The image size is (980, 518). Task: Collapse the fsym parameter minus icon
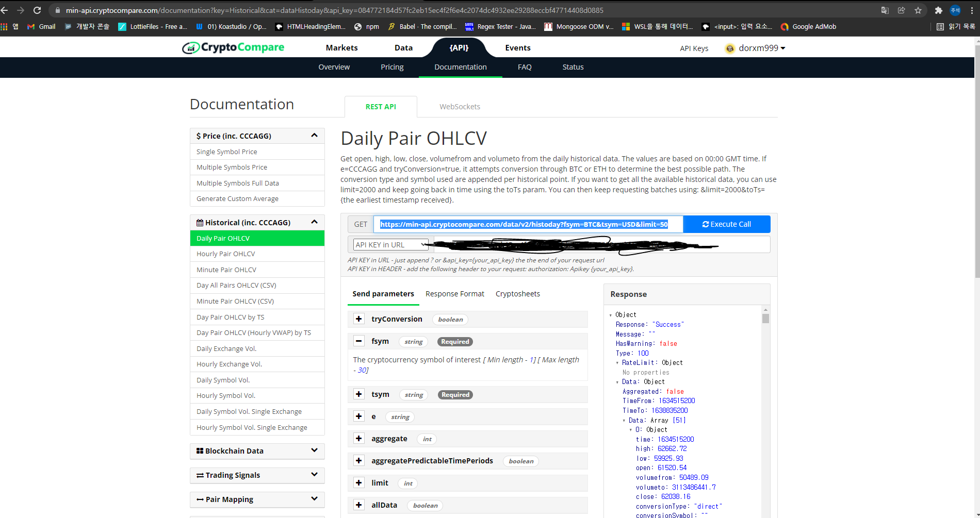pos(359,341)
